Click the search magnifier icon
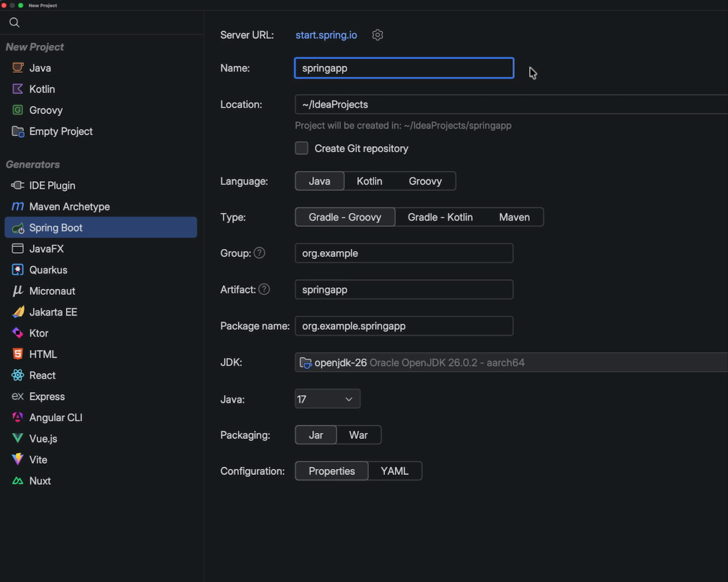Viewport: 728px width, 582px height. (x=15, y=22)
